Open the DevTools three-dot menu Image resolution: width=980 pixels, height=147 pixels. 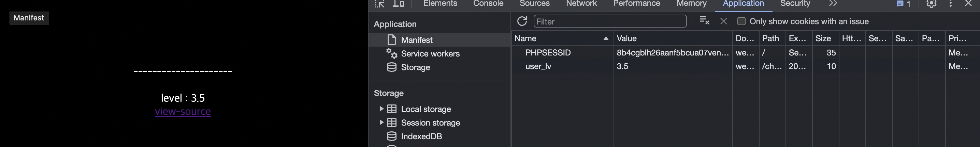click(x=951, y=4)
